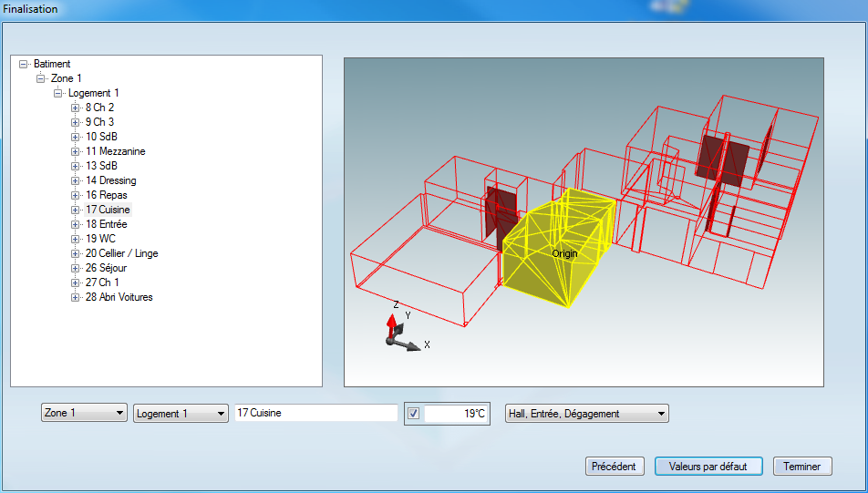Expand the 17 Cuisine node
868x493 pixels.
(x=76, y=211)
